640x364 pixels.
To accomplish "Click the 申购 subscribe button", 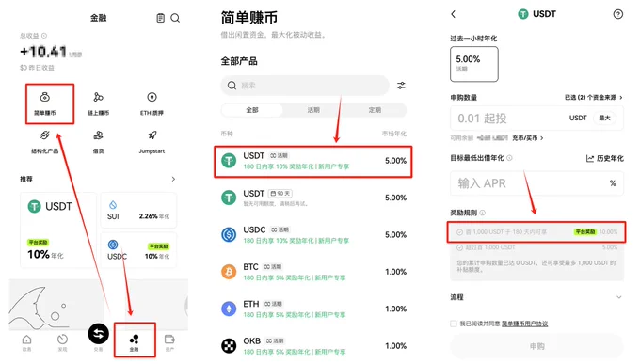I will [536, 346].
